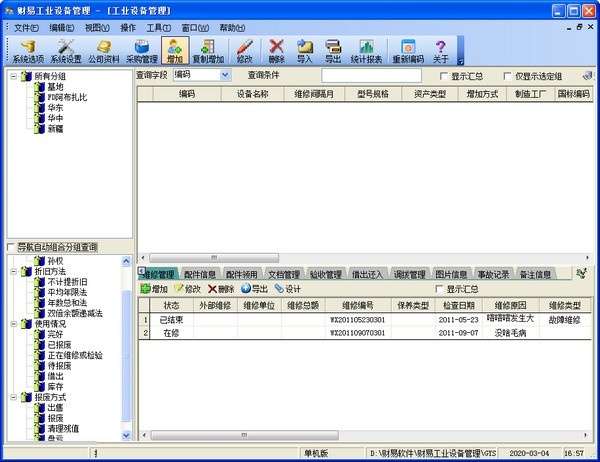Image resolution: width=600 pixels, height=462 pixels.
Task: Click the 导入 import toolbar icon
Action: coord(305,51)
